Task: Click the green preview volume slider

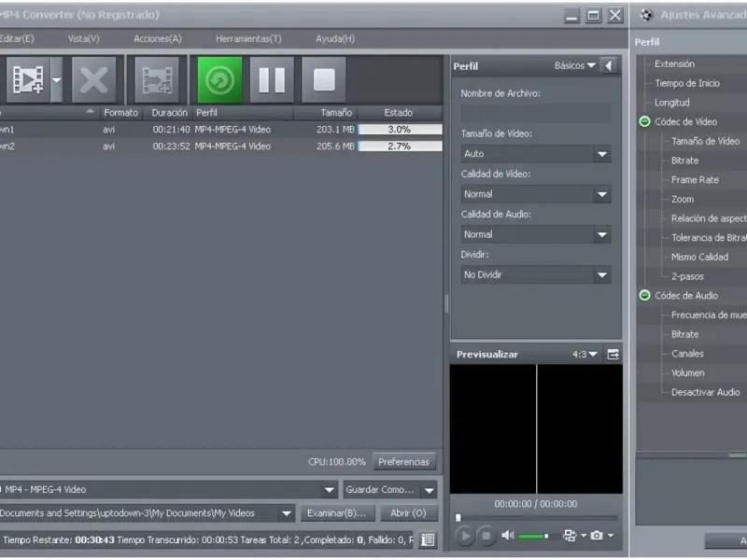Action: [535, 536]
